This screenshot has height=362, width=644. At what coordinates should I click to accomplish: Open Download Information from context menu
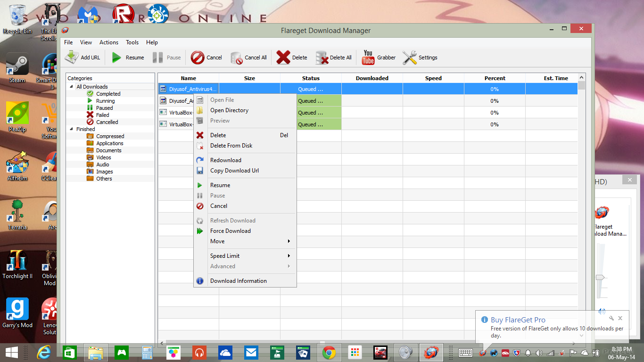coord(245,281)
